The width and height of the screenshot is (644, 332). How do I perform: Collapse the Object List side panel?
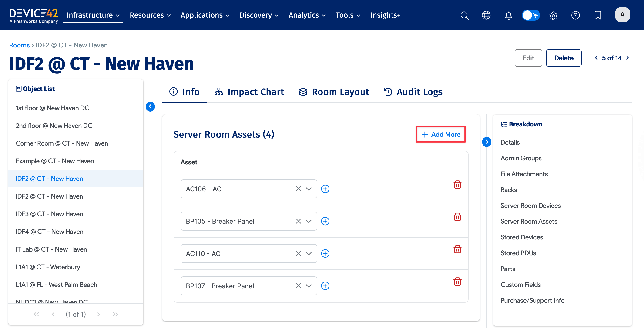tap(150, 107)
